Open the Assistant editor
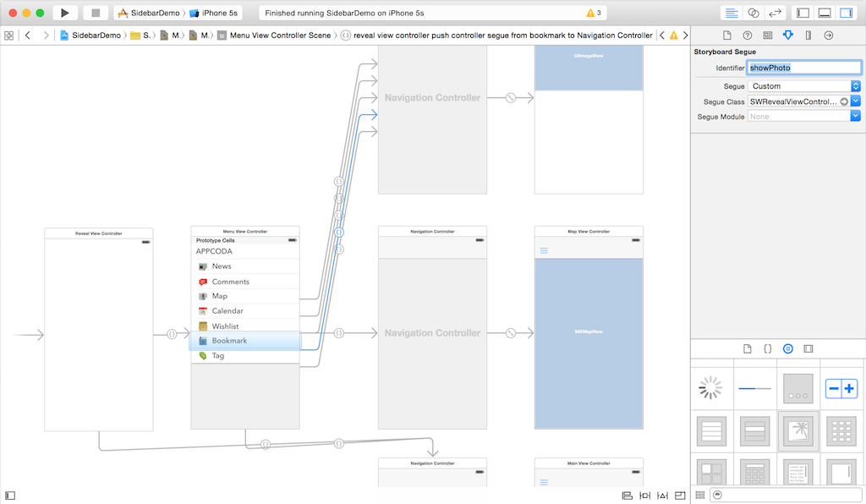The height and width of the screenshot is (504, 866). pos(754,13)
